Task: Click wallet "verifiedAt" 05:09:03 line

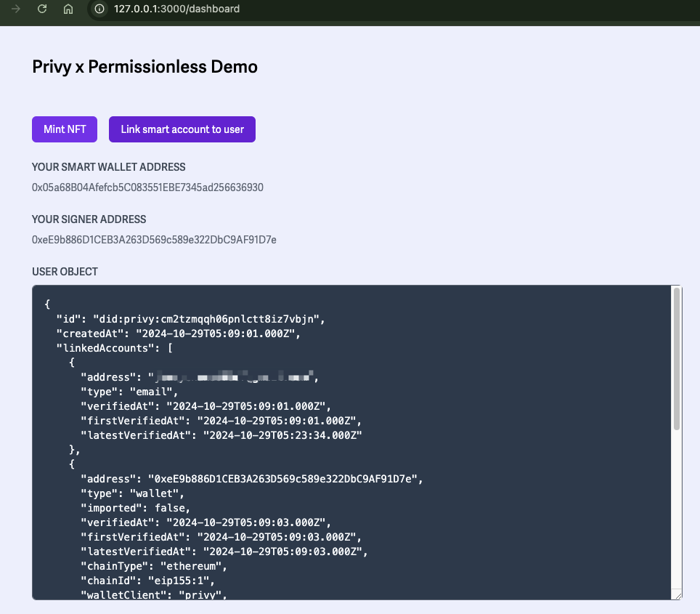Action: coord(205,522)
